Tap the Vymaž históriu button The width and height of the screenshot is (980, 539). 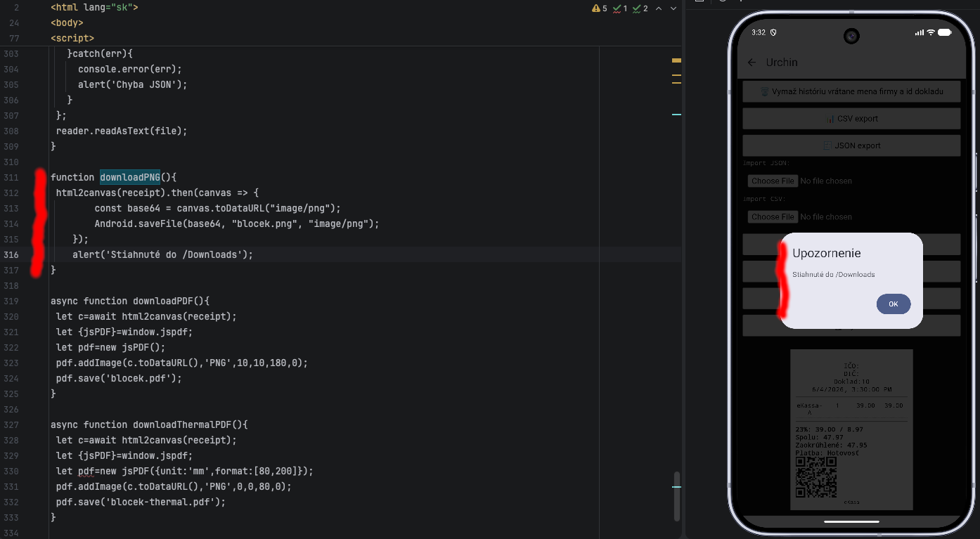[851, 91]
